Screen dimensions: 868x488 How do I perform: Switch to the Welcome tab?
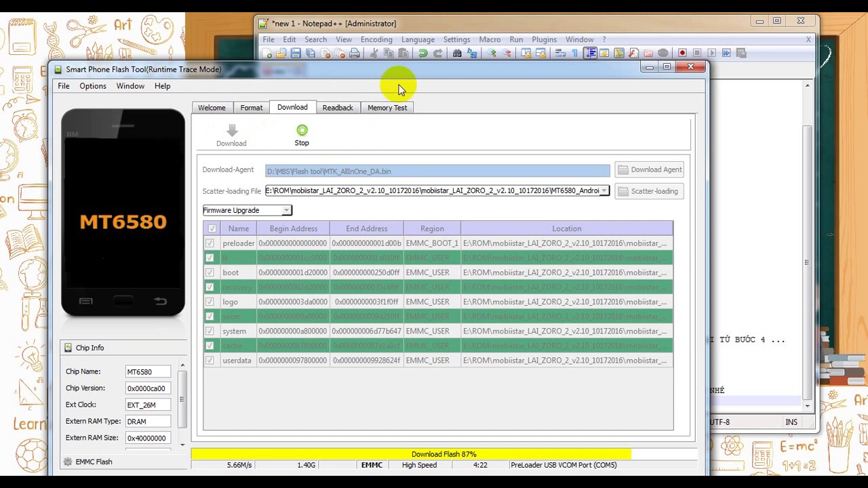coord(212,108)
